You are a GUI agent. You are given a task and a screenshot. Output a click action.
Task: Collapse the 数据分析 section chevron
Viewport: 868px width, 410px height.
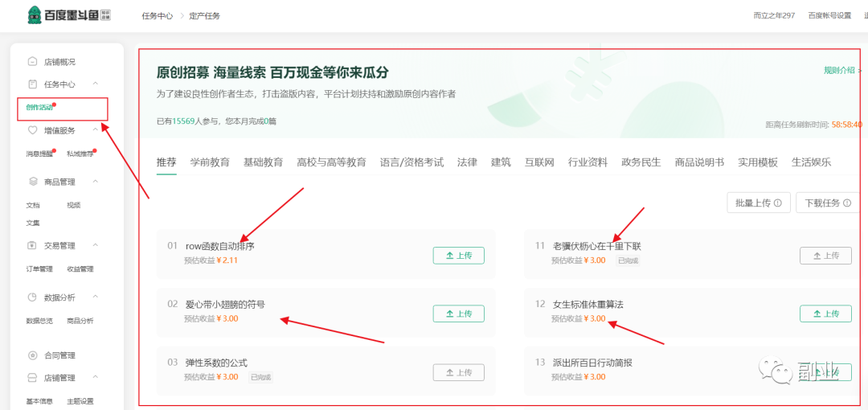pyautogui.click(x=95, y=297)
